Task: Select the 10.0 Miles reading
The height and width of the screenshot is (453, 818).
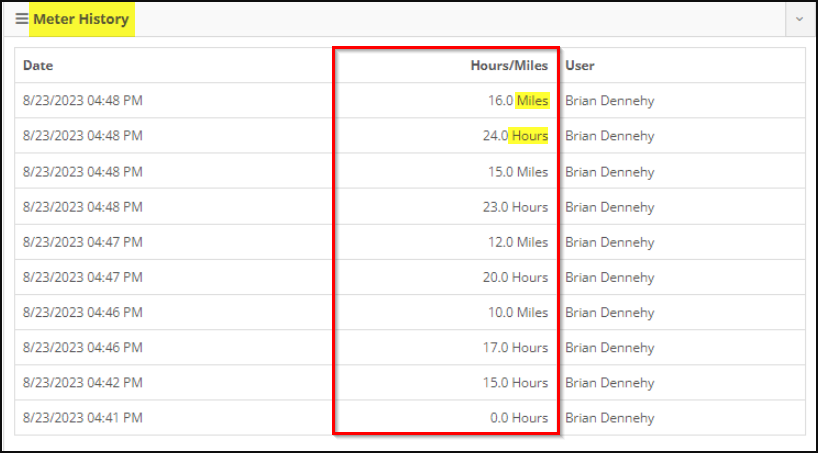Action: (518, 313)
